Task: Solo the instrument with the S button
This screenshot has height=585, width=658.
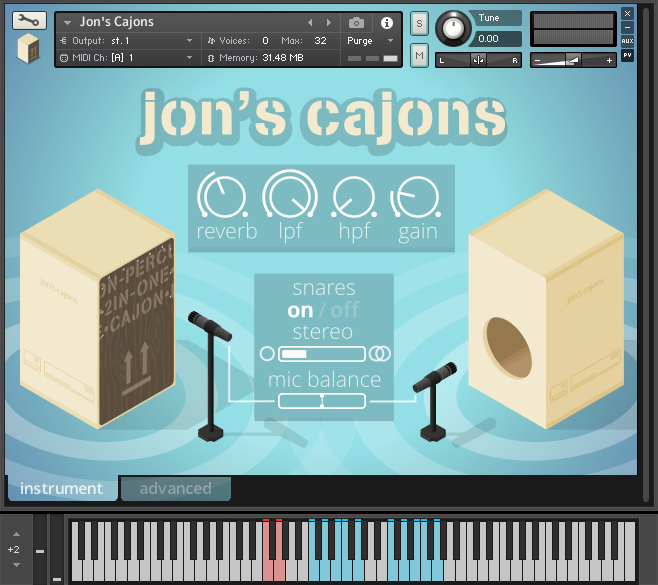Action: coord(419,24)
